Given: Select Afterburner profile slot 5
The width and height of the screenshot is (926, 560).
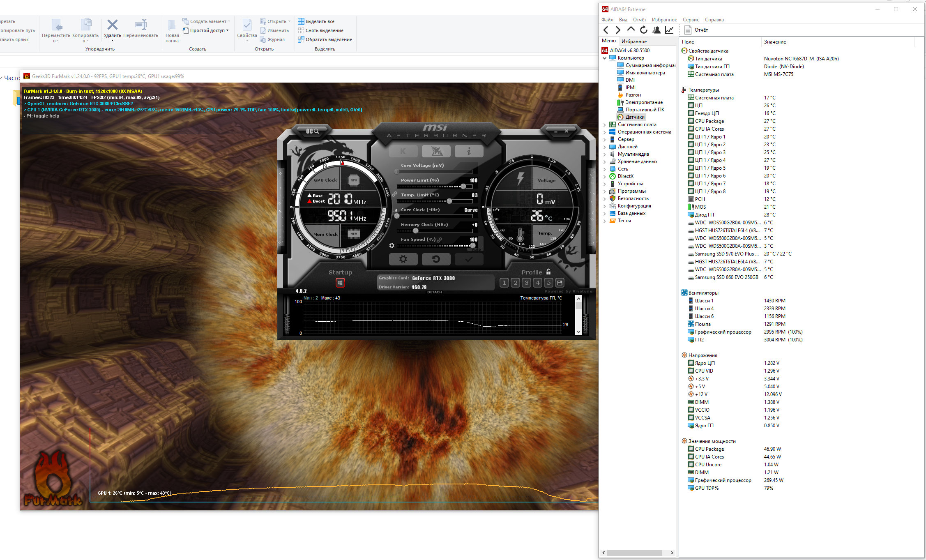Looking at the screenshot, I should click(x=548, y=283).
